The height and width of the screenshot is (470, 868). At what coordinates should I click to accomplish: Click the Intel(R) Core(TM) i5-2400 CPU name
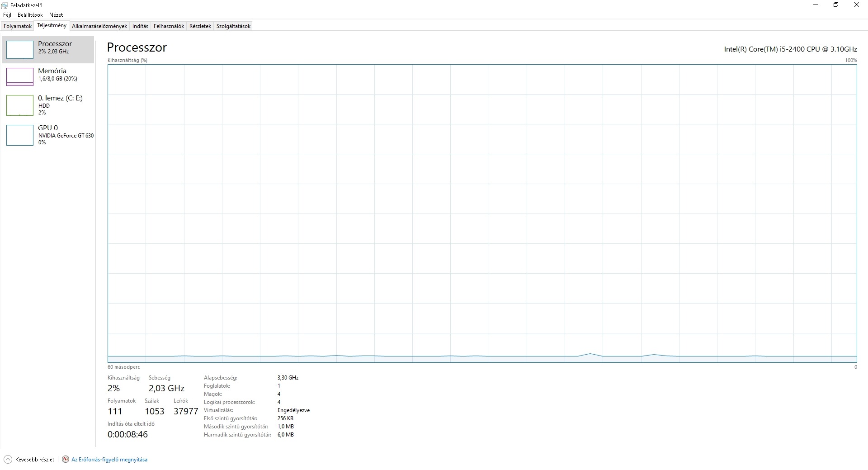click(790, 49)
